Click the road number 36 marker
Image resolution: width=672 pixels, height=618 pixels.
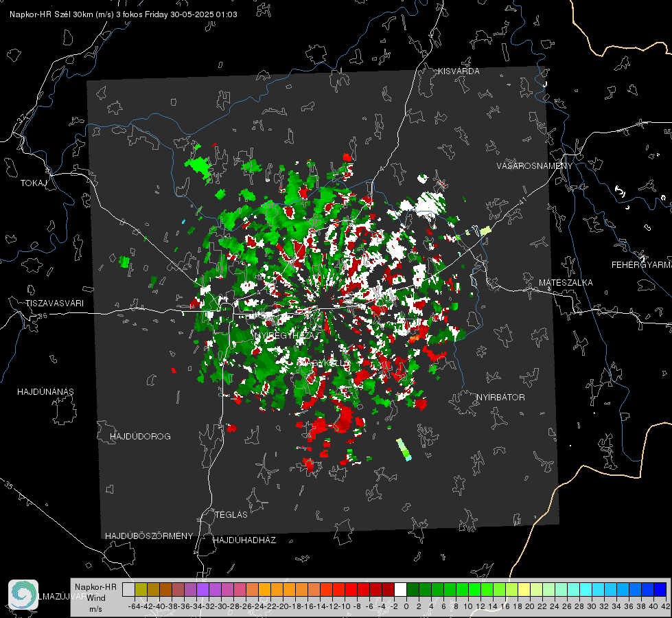click(43, 316)
